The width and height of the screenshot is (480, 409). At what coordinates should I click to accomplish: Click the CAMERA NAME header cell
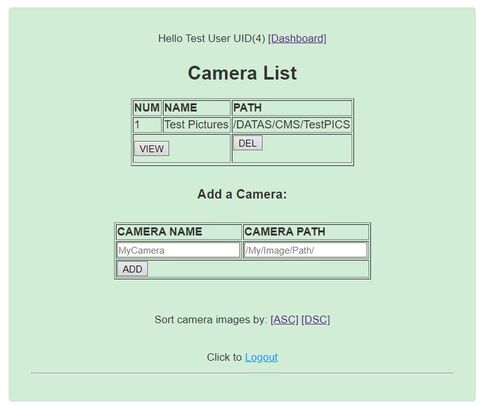[x=178, y=232]
